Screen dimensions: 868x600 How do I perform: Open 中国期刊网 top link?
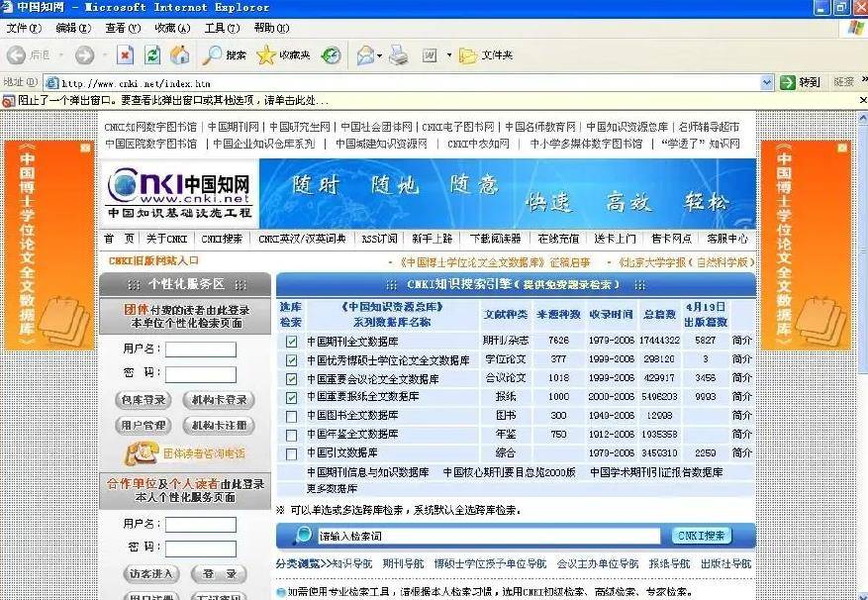tap(233, 127)
